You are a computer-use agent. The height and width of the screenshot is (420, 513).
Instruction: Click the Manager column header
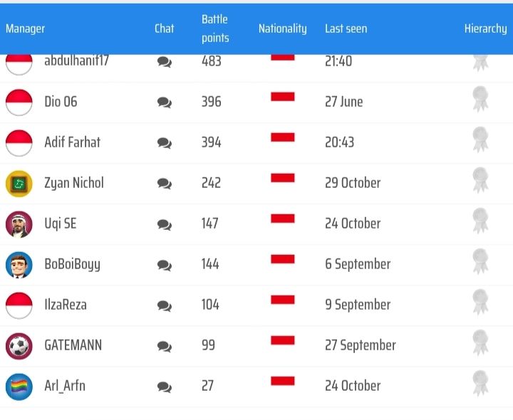click(x=26, y=28)
